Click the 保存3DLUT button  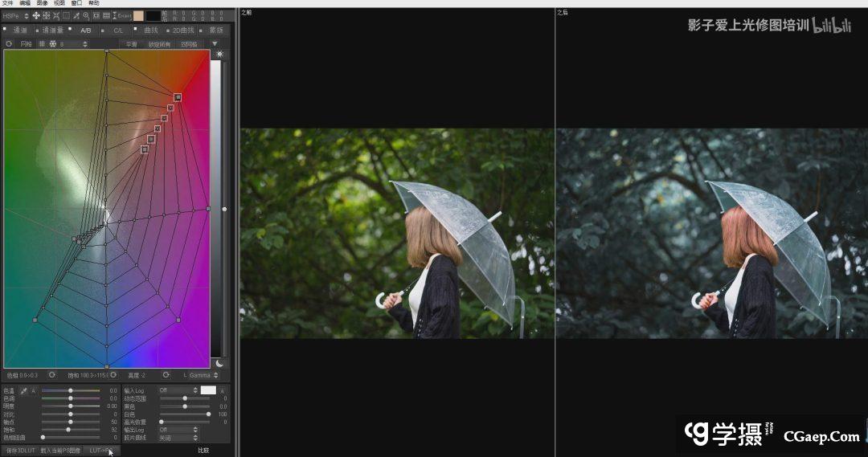click(x=21, y=451)
